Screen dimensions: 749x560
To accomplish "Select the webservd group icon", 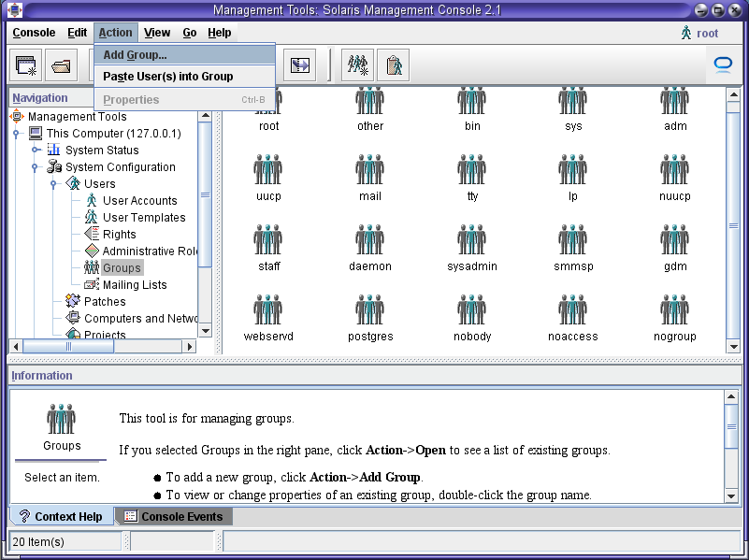I will click(x=268, y=309).
